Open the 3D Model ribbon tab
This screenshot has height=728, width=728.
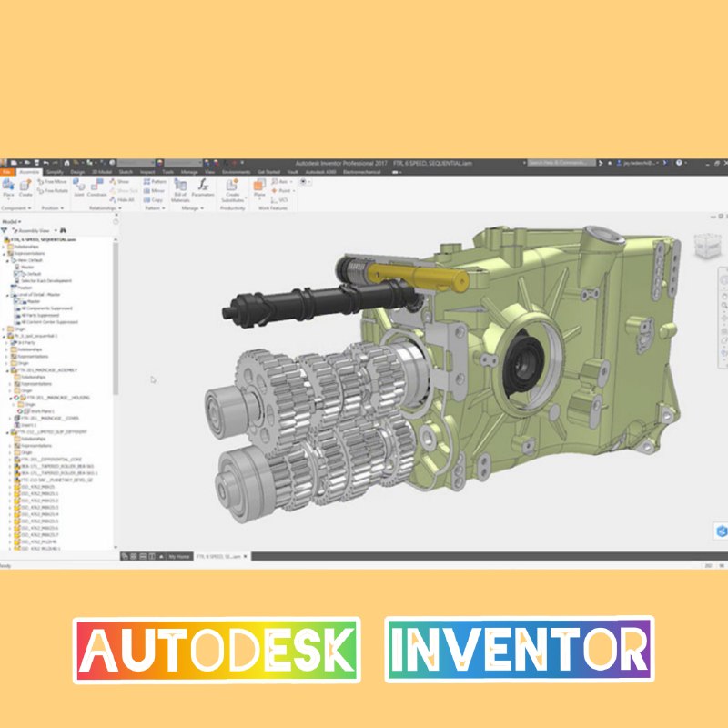101,172
